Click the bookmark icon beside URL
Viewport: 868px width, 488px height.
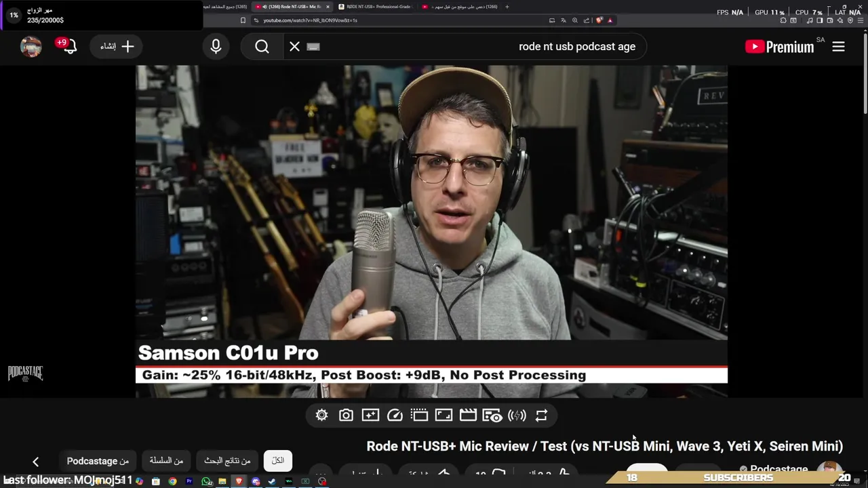[243, 20]
